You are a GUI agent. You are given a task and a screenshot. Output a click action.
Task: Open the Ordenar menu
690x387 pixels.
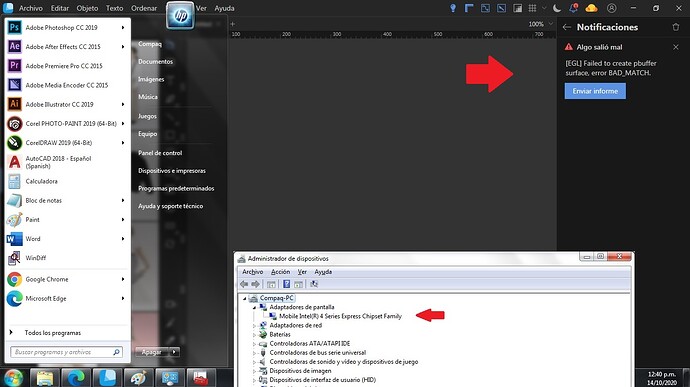pos(144,8)
